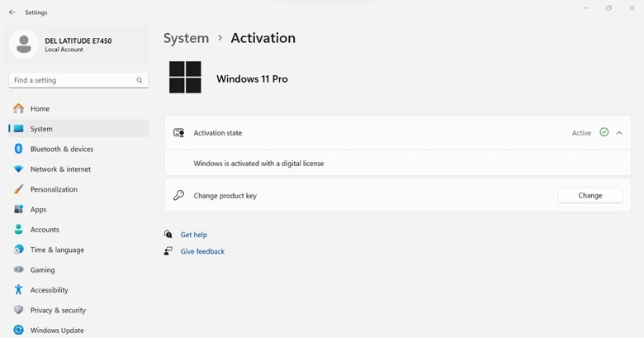Go to Accessibility settings
644x338 pixels.
pos(78,290)
